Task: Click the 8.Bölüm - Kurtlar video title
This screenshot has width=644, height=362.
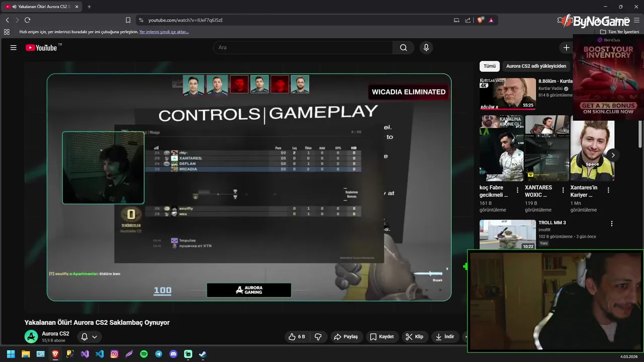Action: (x=555, y=81)
